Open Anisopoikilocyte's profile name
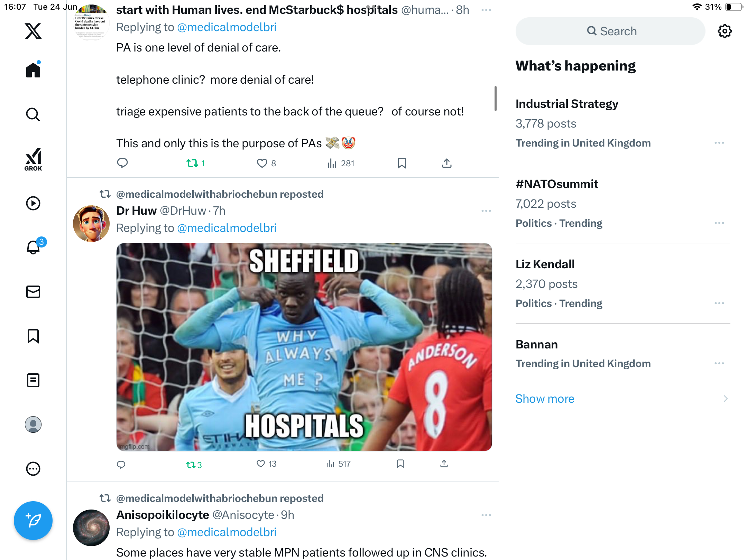747x560 pixels. [x=163, y=515]
